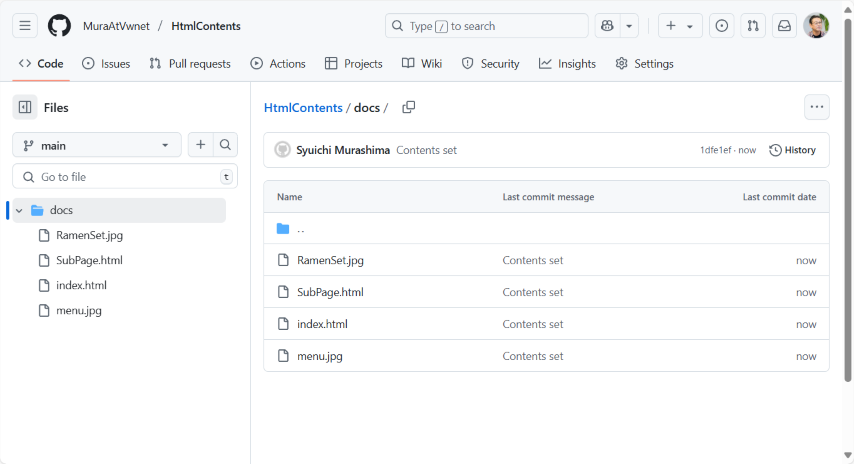Open the notifications inbox icon
Image resolution: width=854 pixels, height=464 pixels.
[785, 26]
